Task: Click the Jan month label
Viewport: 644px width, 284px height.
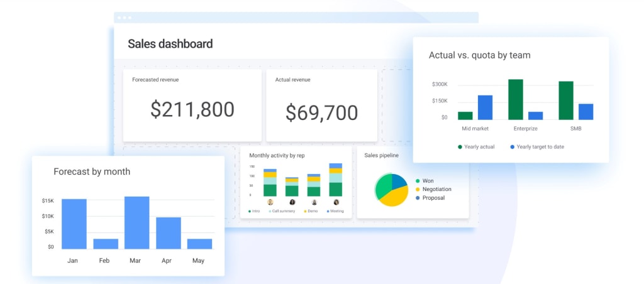Action: click(x=73, y=261)
